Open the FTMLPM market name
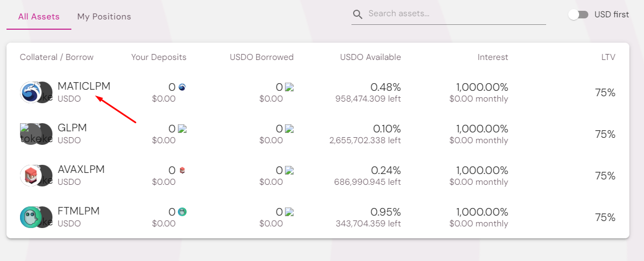This screenshot has height=261, width=644. (78, 211)
